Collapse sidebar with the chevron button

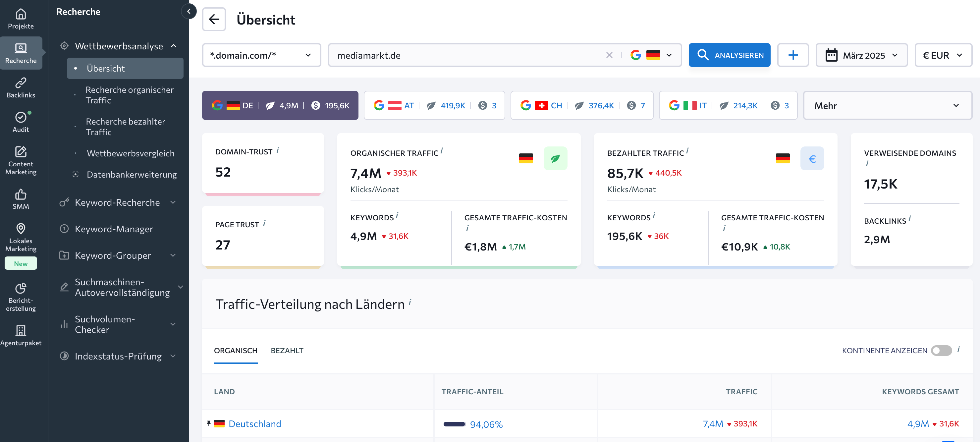[x=189, y=11]
